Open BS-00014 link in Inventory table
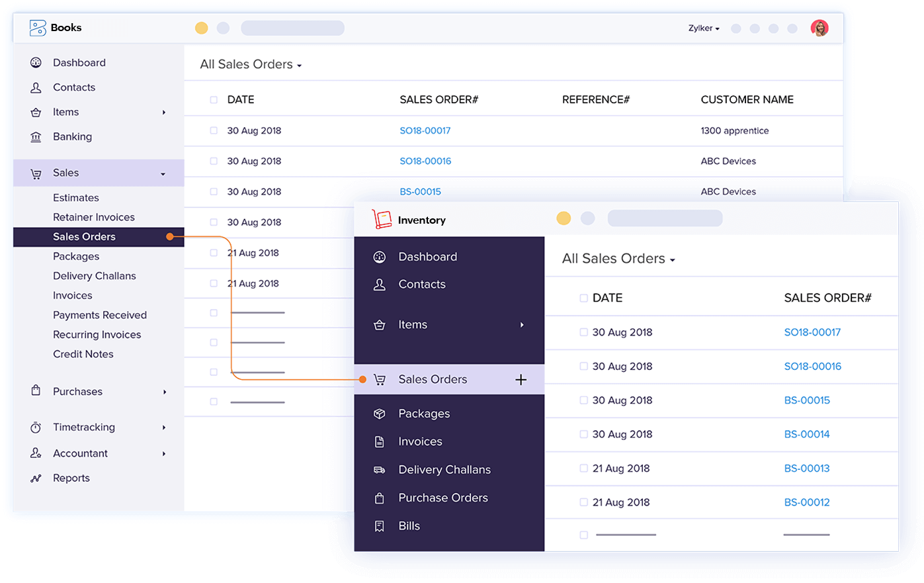This screenshot has width=924, height=583. click(x=807, y=434)
